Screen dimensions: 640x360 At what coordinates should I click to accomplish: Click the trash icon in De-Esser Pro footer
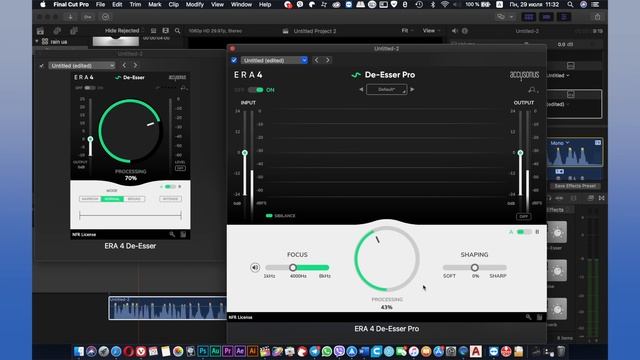point(539,317)
